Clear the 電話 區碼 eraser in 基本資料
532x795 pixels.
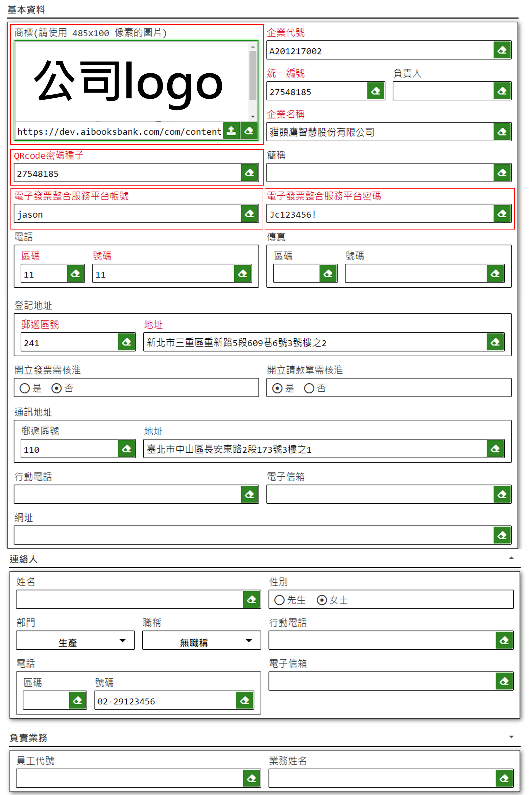click(75, 273)
